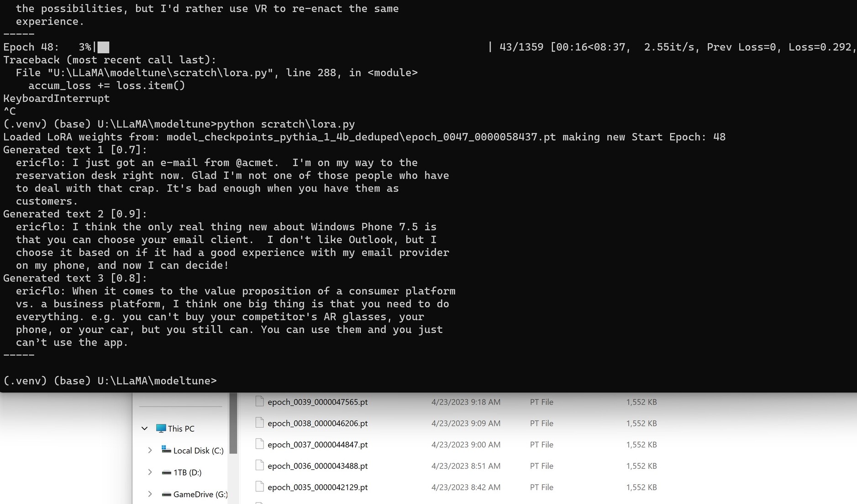Click the file icon beside epoch_0038_0000046206.pt
This screenshot has height=504, width=857.
tap(260, 423)
